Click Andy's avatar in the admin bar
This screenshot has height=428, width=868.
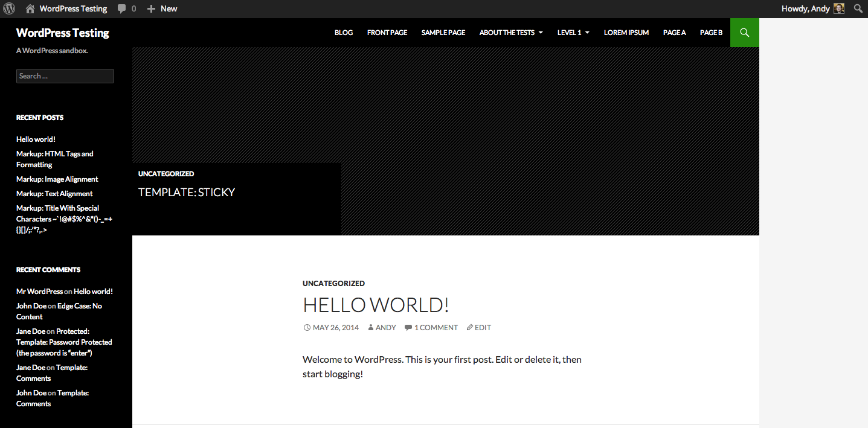pyautogui.click(x=839, y=8)
